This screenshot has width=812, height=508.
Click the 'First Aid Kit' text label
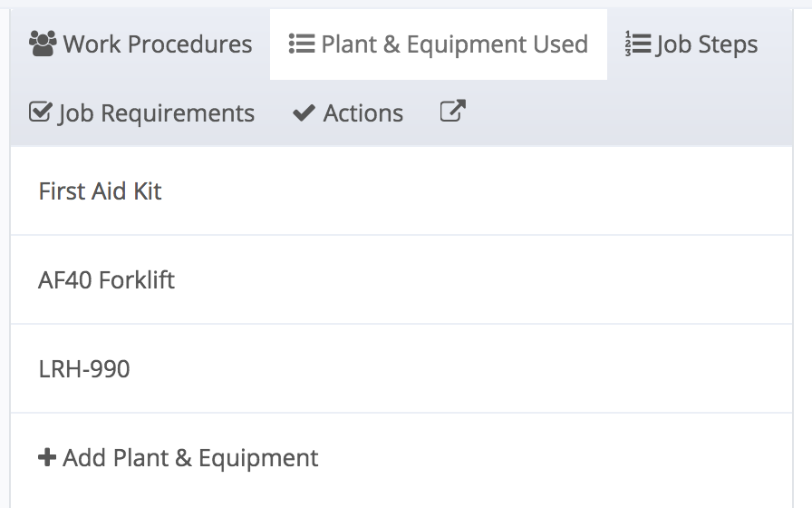click(101, 191)
